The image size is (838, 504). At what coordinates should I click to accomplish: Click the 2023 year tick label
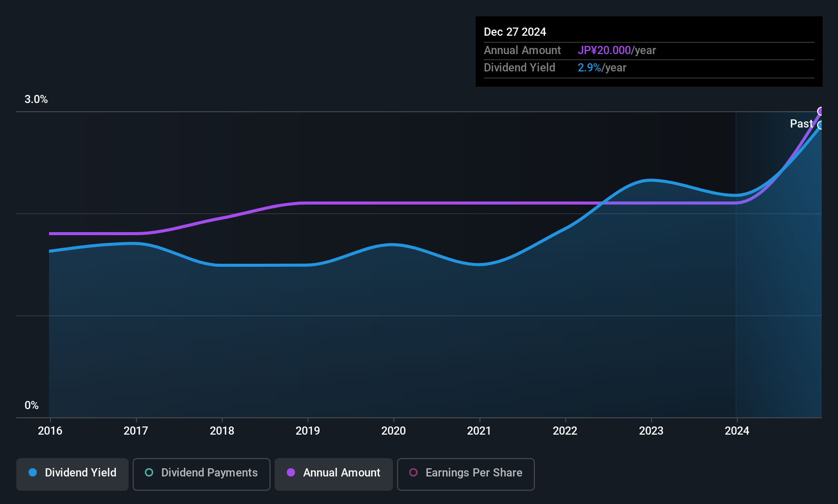click(x=651, y=431)
